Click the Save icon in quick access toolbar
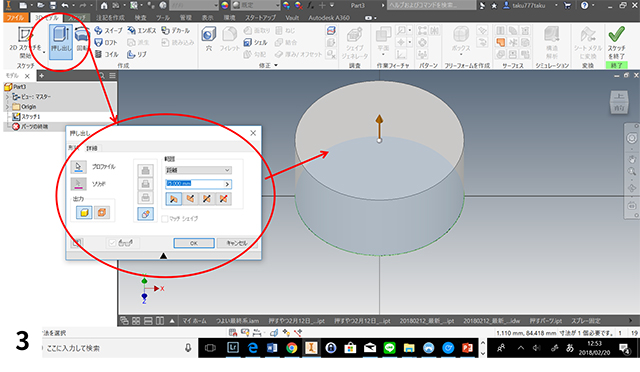Screen dimensions: 640x372 click(x=53, y=5)
